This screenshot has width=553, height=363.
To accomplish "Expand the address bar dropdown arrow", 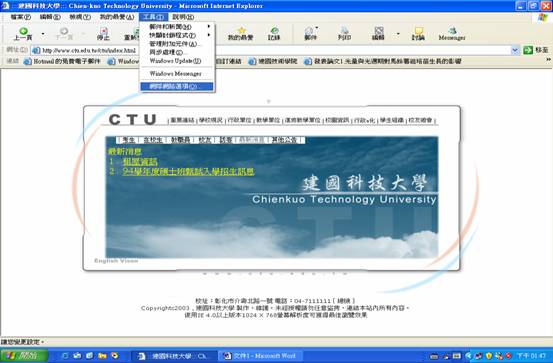I will coord(515,50).
